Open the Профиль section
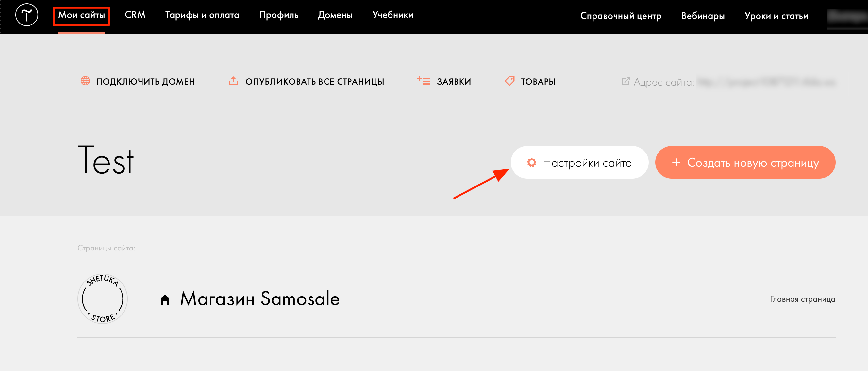 click(279, 15)
